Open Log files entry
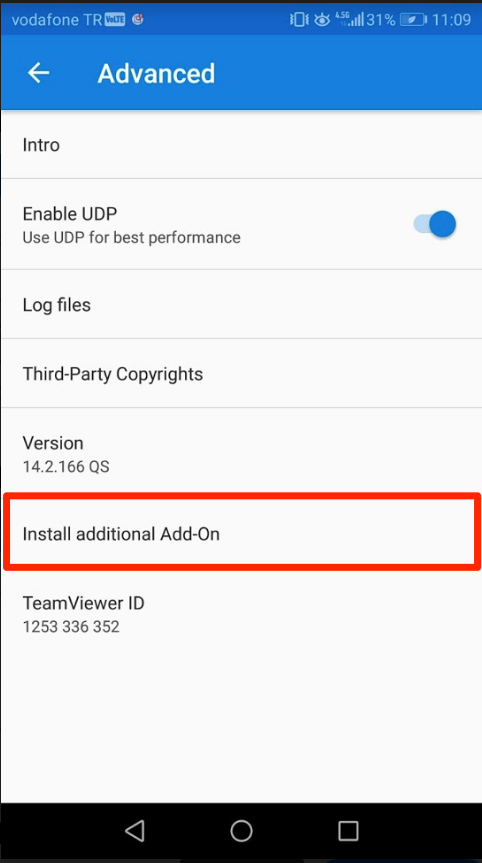482x863 pixels. [x=241, y=304]
